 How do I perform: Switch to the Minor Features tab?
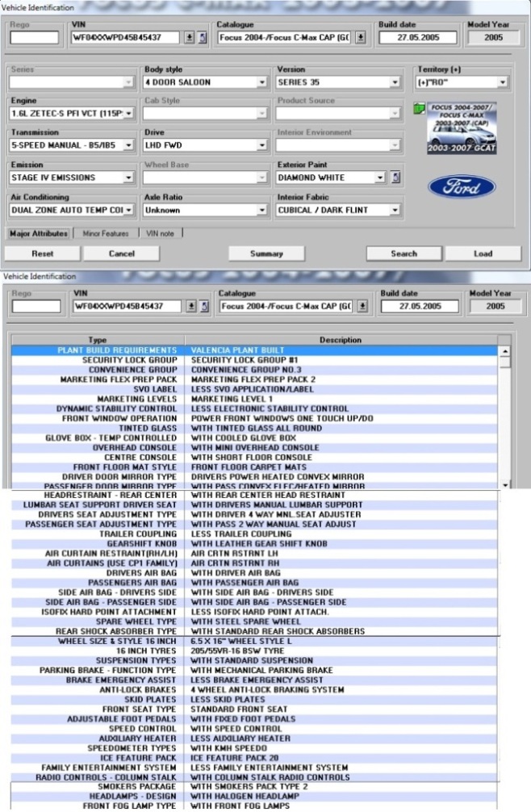[105, 233]
